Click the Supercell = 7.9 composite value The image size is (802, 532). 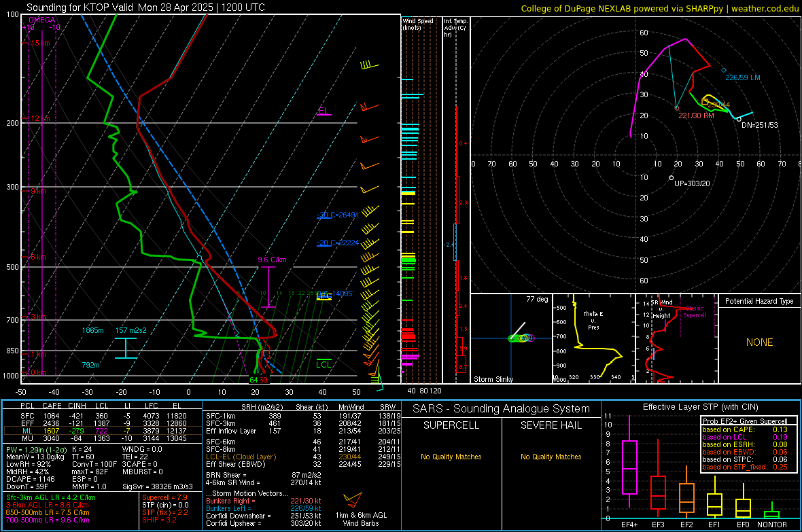pos(164,497)
